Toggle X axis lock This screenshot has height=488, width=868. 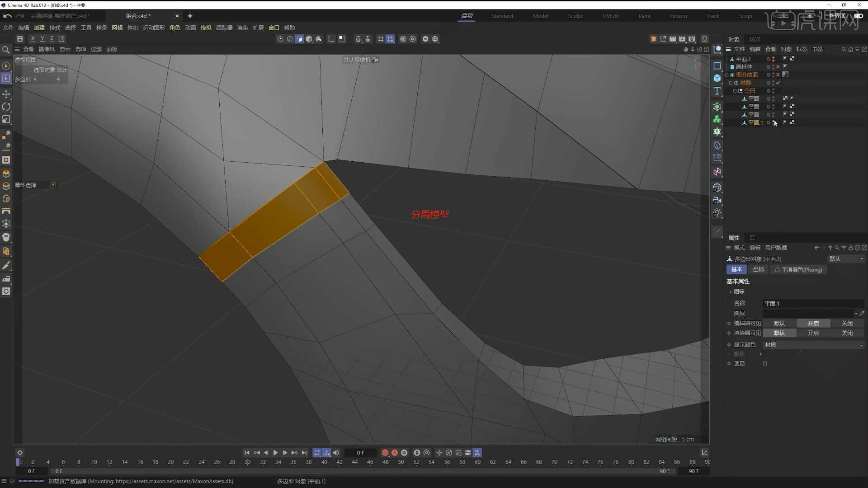click(33, 39)
